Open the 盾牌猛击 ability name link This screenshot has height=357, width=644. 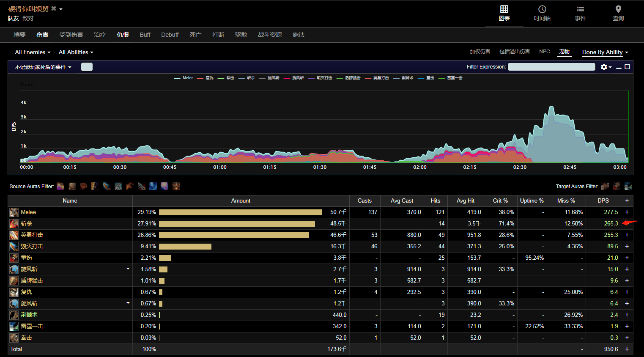32,281
